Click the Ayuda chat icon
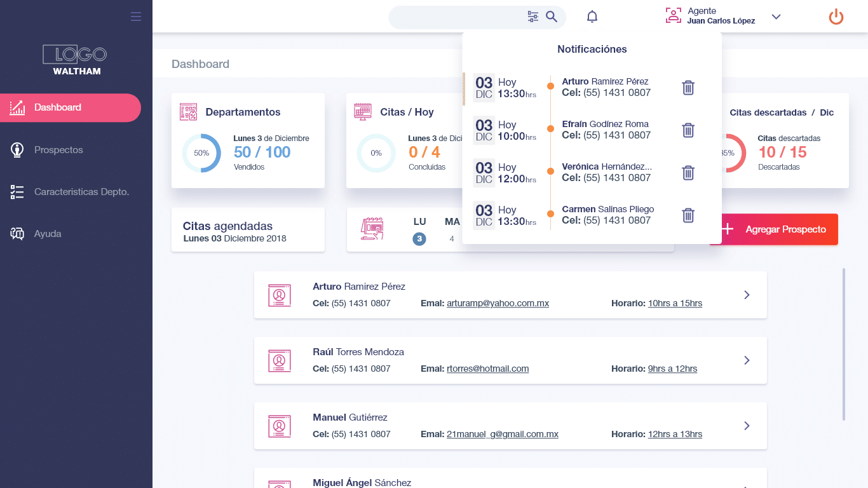Viewport: 868px width, 488px height. (x=17, y=234)
